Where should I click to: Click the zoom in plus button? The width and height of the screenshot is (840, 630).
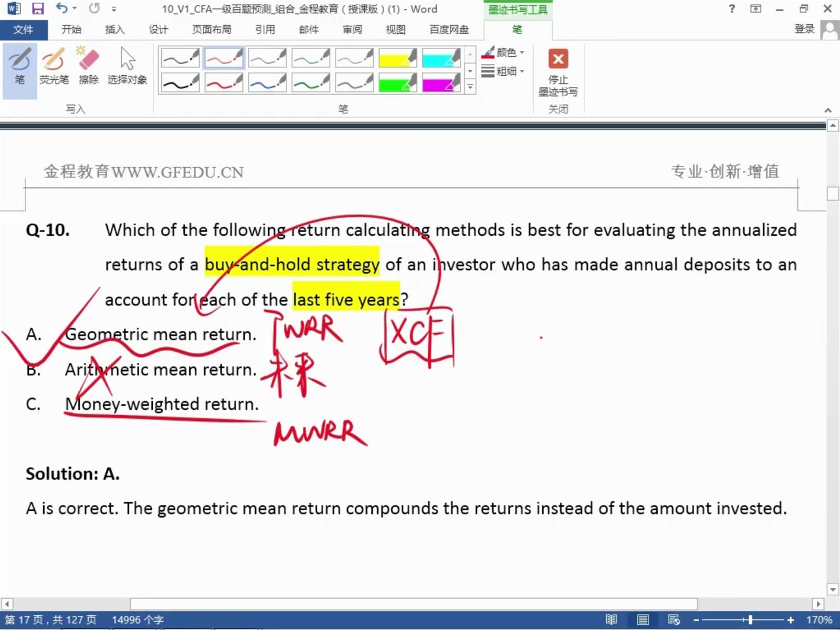tap(791, 620)
